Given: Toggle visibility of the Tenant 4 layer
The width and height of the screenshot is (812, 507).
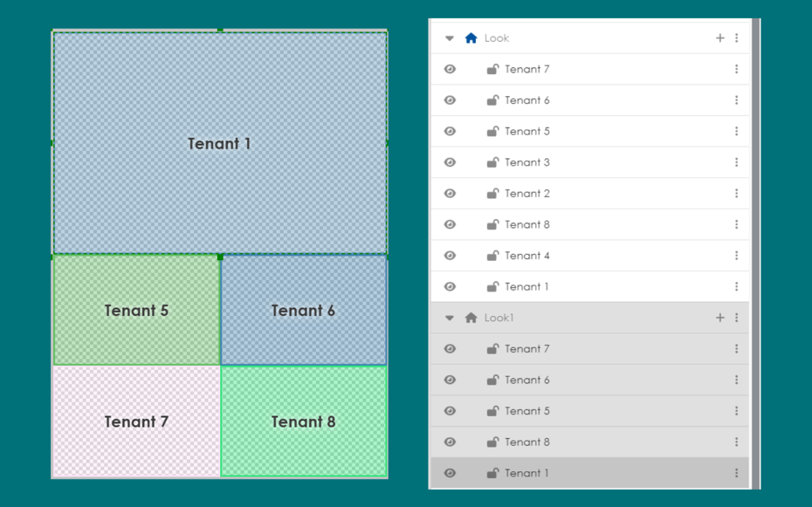Looking at the screenshot, I should (x=450, y=256).
